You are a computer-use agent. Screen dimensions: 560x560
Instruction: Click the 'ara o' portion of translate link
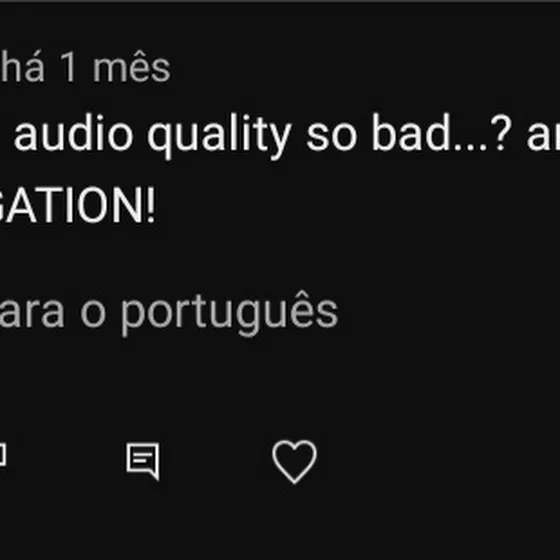pyautogui.click(x=53, y=313)
